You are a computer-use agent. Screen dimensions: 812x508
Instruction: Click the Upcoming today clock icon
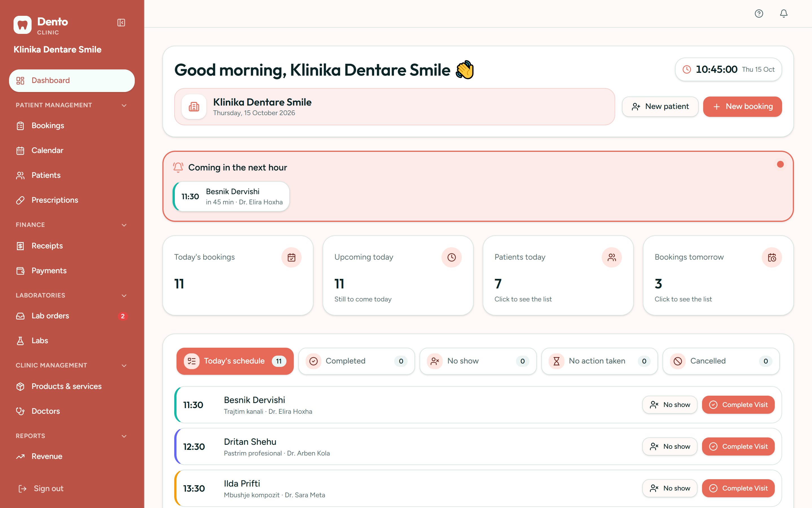452,257
